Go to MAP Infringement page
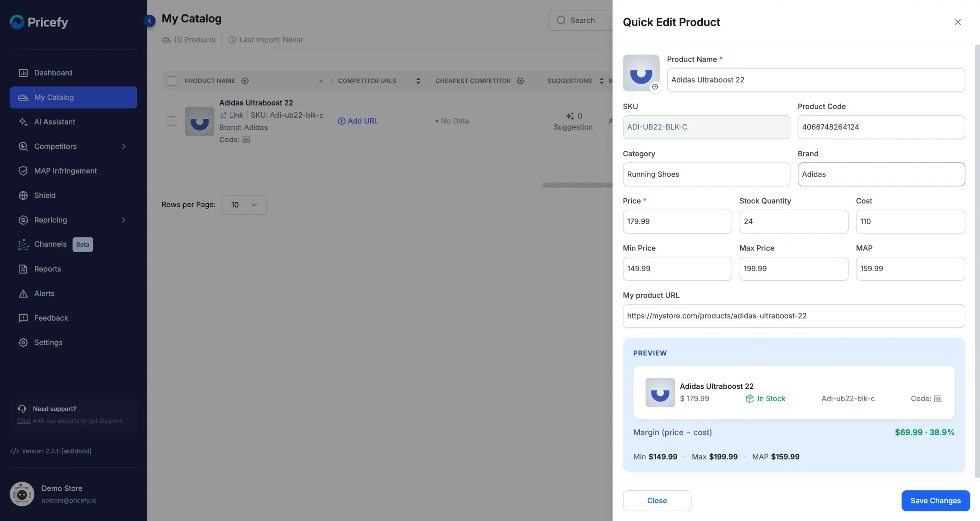 click(x=73, y=171)
